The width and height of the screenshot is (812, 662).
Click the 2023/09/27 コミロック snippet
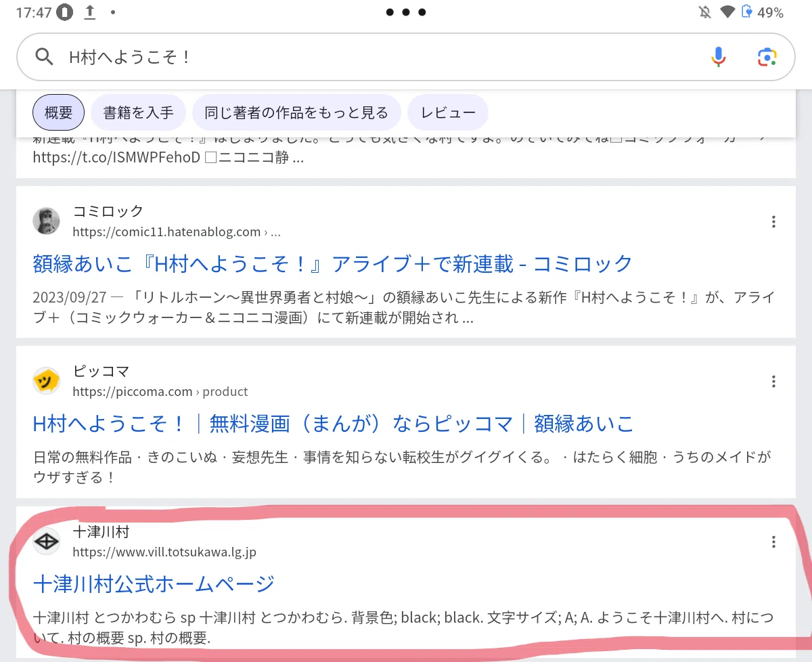404,307
